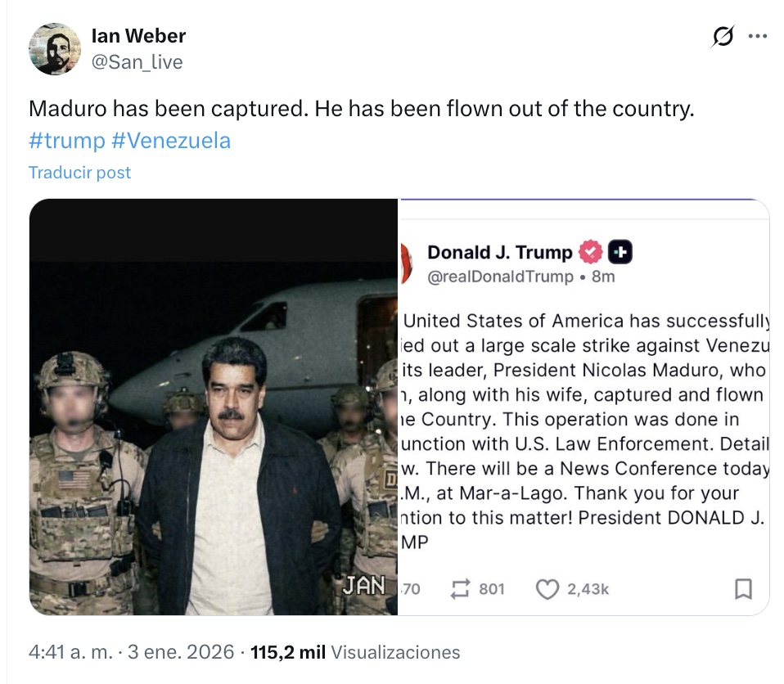Open the Ian Weber display name
Screen dimensions: 784x684
[138, 36]
